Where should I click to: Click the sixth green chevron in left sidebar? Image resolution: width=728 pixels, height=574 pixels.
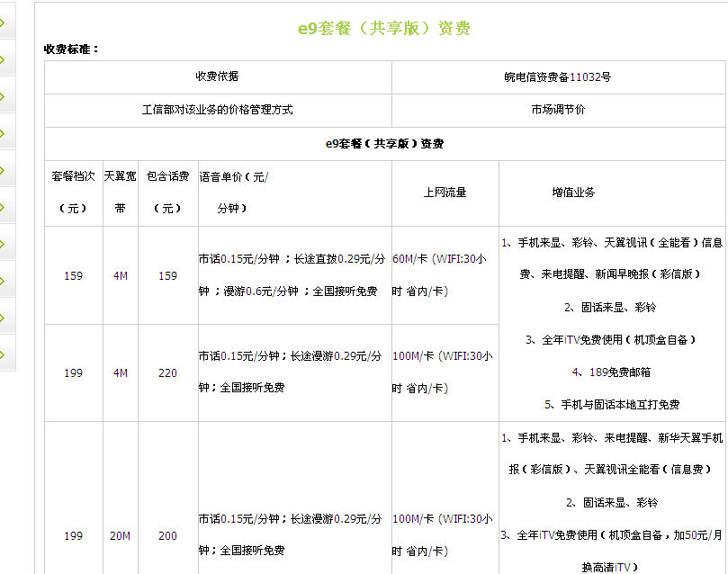tap(4, 208)
